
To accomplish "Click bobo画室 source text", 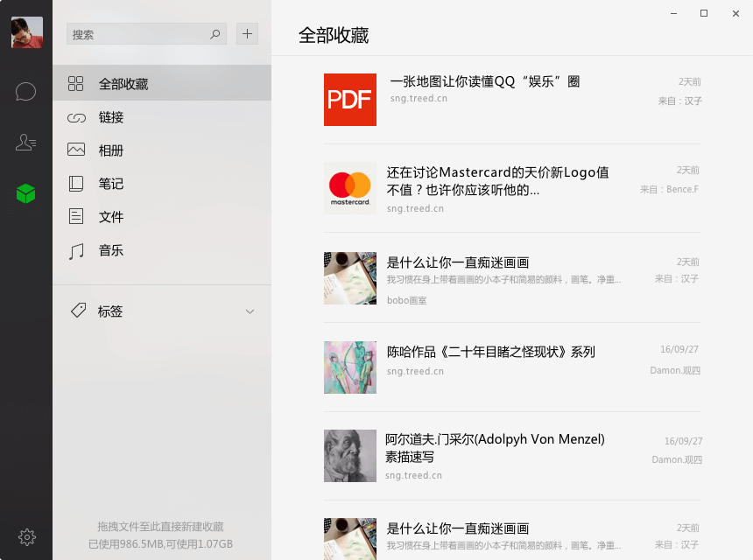I will [407, 300].
